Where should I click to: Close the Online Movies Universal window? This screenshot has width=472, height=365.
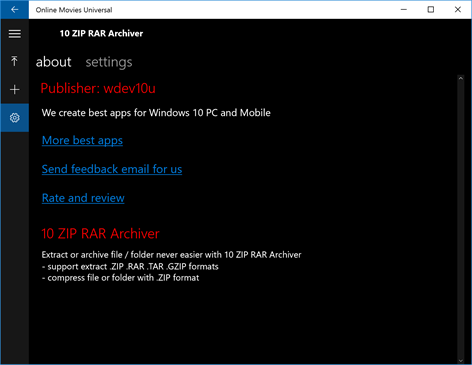[458, 9]
